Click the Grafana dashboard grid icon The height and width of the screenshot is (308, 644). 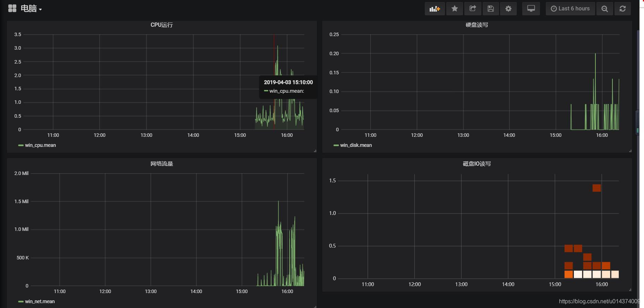[12, 9]
